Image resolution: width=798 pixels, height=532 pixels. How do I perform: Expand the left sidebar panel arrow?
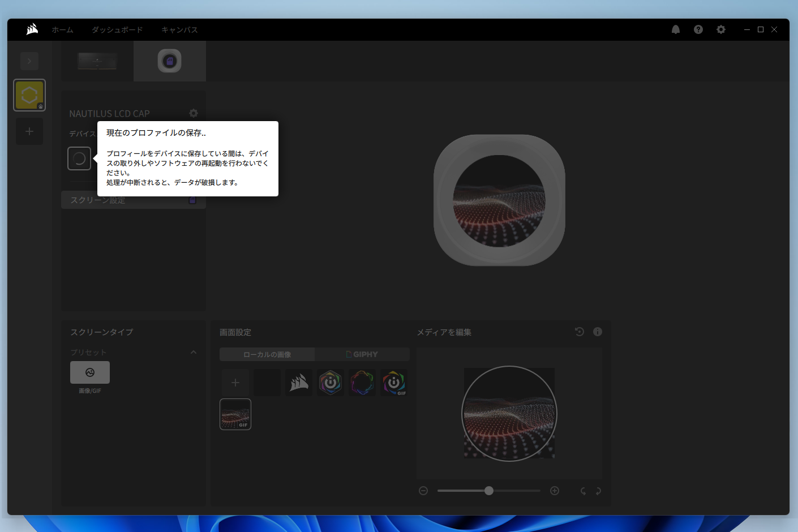(x=29, y=61)
